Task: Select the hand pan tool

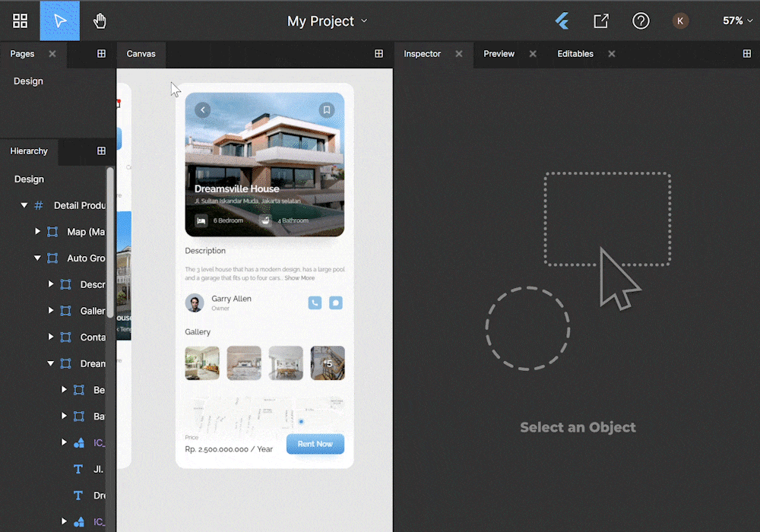Action: coord(100,21)
